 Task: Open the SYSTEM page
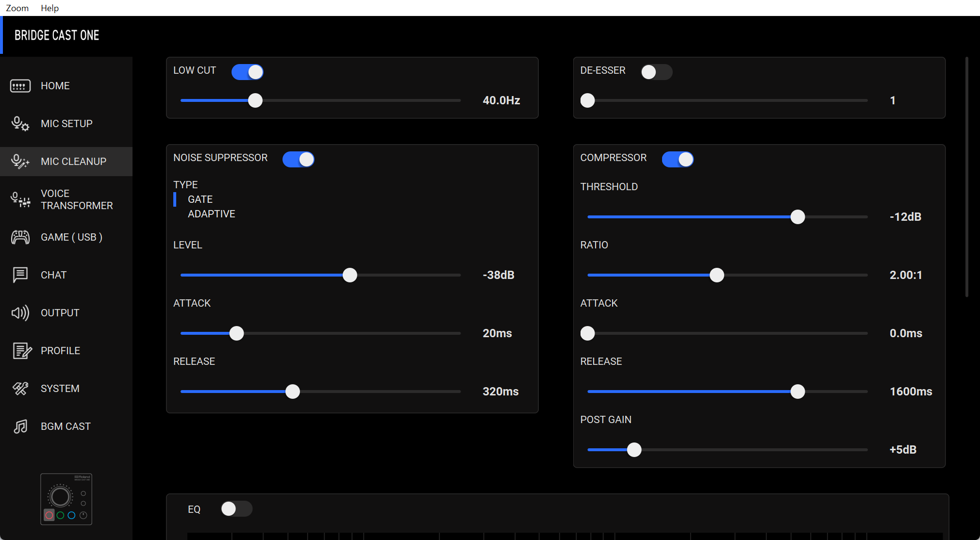(x=66, y=389)
